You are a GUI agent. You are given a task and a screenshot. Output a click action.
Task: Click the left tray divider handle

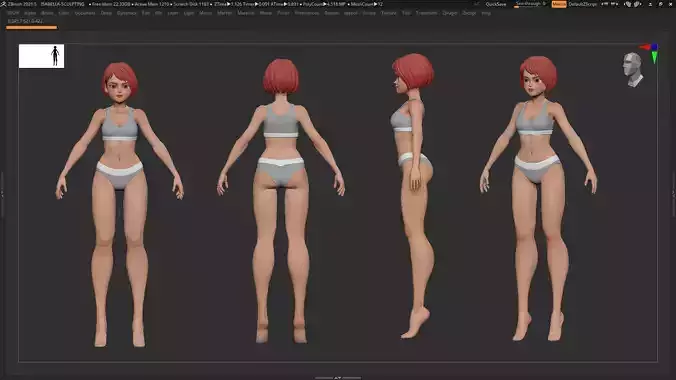pyautogui.click(x=2, y=194)
